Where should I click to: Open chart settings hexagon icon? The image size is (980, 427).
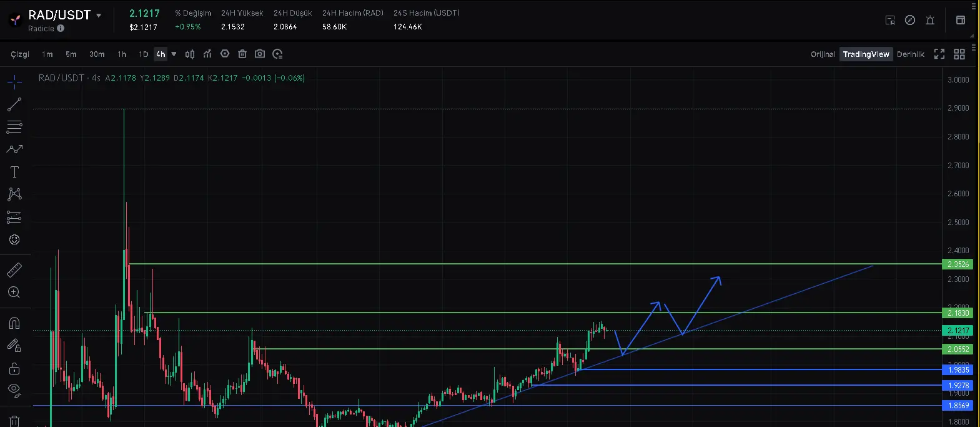[225, 54]
